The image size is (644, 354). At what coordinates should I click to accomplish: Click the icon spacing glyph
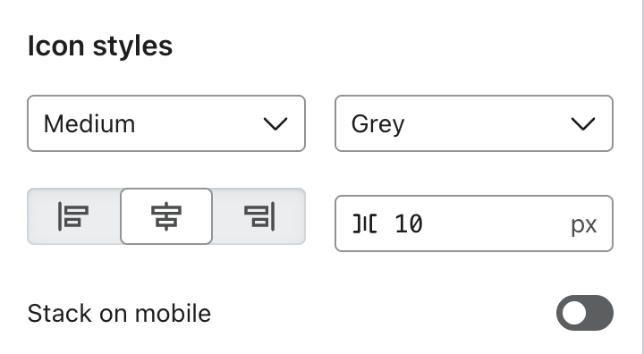pos(365,223)
